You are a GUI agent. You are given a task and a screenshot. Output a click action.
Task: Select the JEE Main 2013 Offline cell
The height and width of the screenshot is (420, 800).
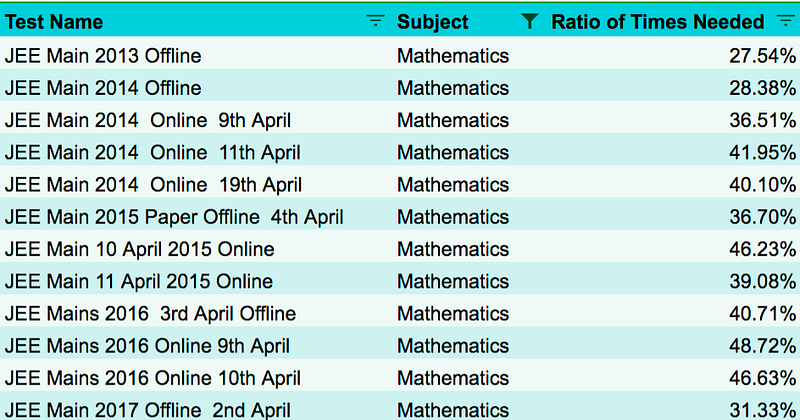[x=196, y=56]
